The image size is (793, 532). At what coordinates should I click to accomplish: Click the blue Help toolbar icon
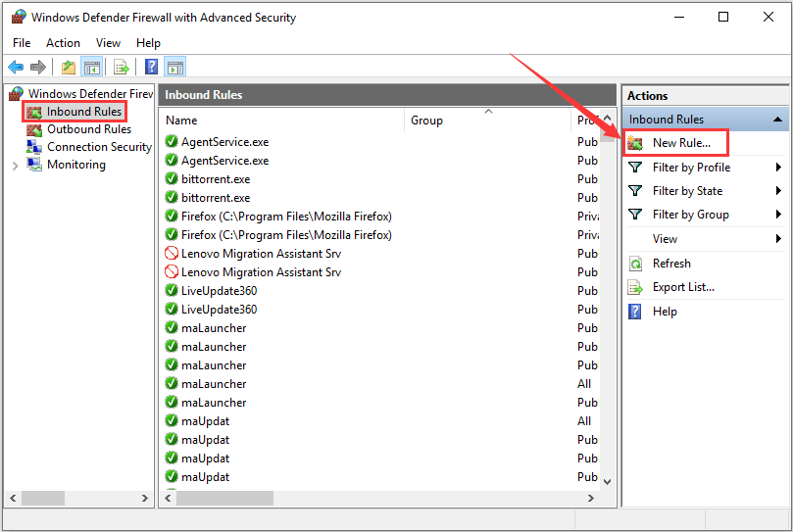click(151, 67)
